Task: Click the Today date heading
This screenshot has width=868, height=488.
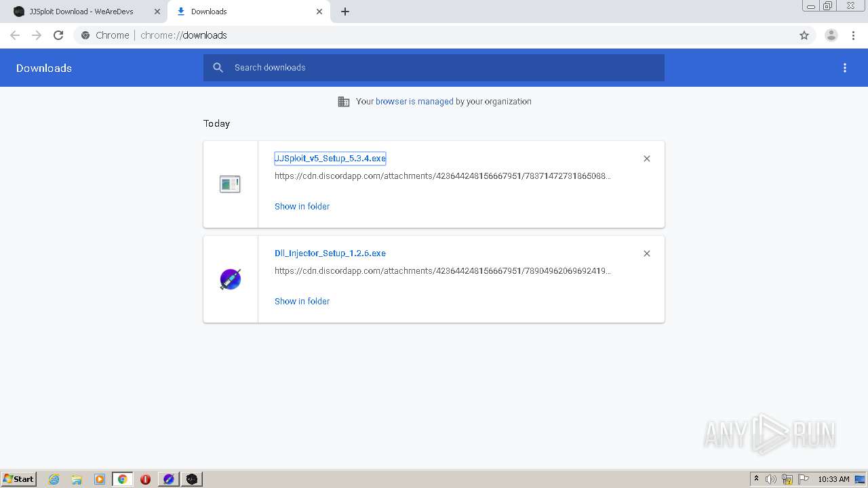Action: pos(216,123)
